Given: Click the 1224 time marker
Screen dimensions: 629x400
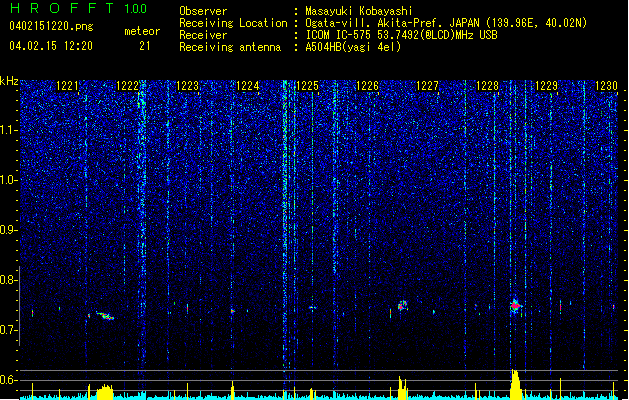Looking at the screenshot, I should (248, 86).
